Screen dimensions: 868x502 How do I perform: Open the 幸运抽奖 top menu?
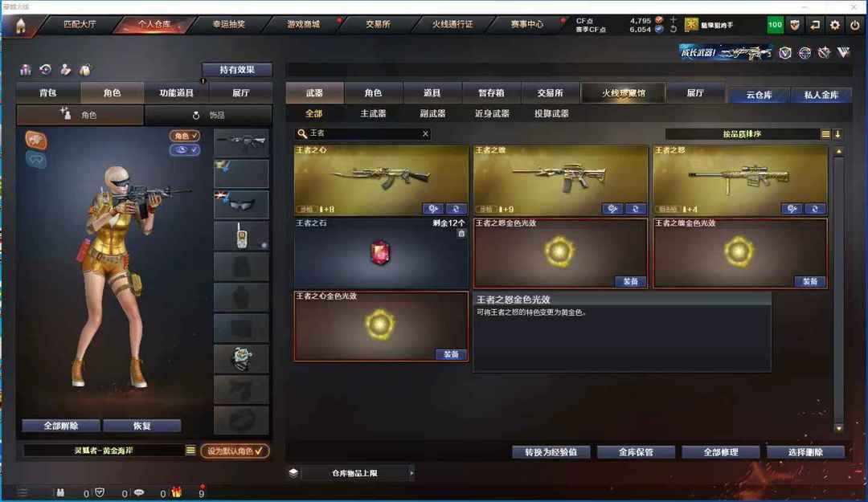[x=228, y=24]
